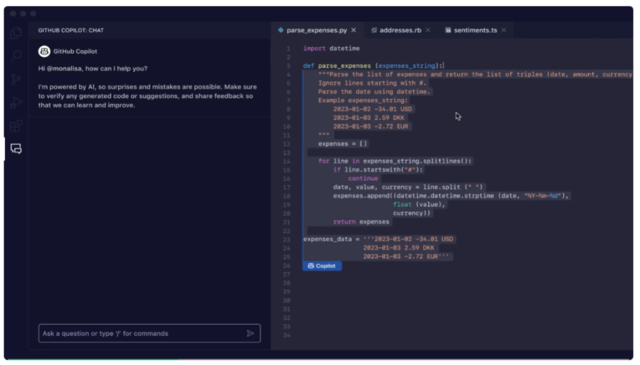Focus the 'Ask a question' chat input field
This screenshot has width=640, height=365.
149,334
